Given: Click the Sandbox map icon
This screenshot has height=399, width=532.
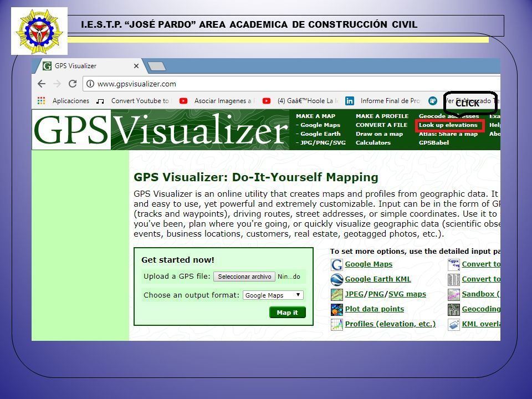Looking at the screenshot, I should [454, 294].
